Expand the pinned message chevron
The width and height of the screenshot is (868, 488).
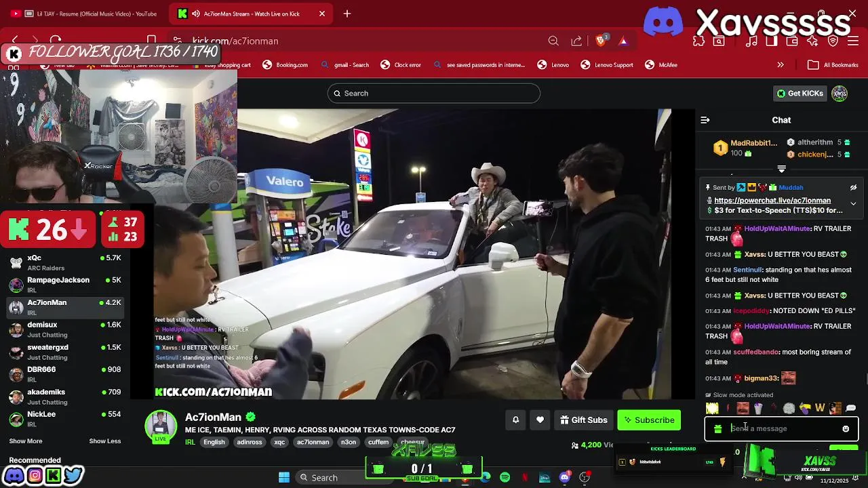point(853,203)
